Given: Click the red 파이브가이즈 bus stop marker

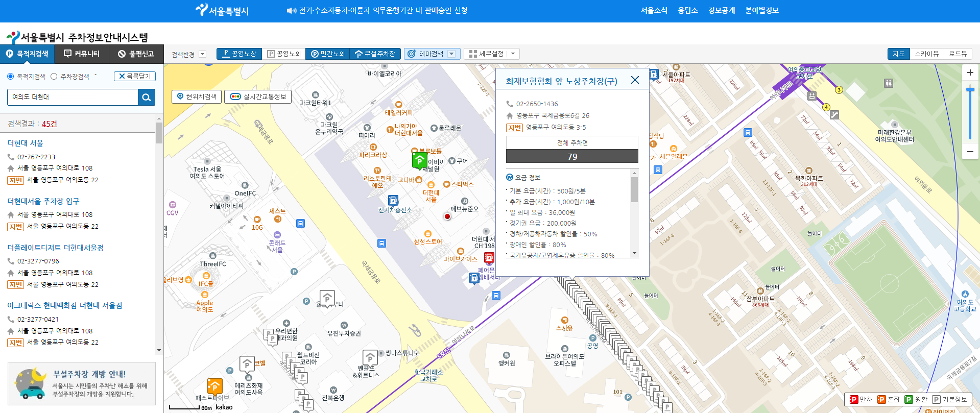Looking at the screenshot, I should (x=489, y=257).
